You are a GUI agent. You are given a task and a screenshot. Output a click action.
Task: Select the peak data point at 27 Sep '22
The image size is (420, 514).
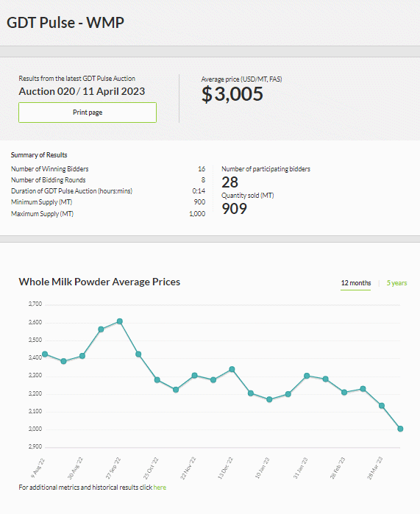[120, 321]
